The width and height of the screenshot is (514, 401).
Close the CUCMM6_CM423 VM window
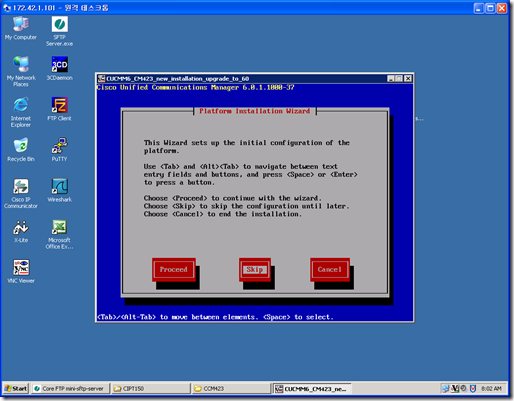(408, 79)
